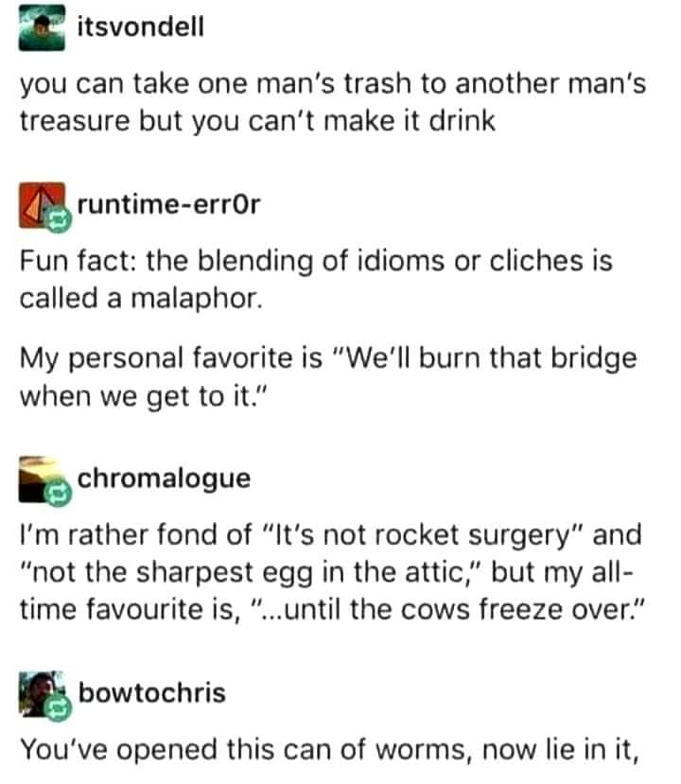Open runtime-err0r's avatar image
This screenshot has width=681, height=784.
42,205
